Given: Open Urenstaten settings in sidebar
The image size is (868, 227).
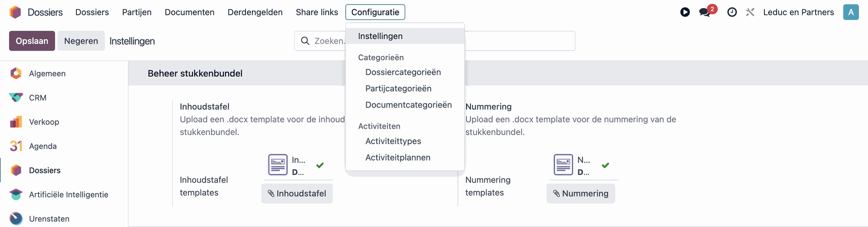Looking at the screenshot, I should coord(49,218).
